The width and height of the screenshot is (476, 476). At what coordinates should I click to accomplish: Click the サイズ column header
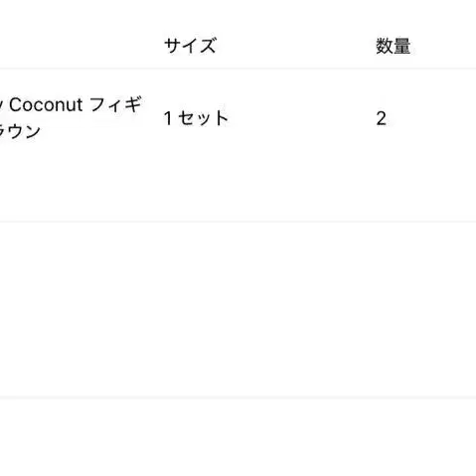[x=190, y=46]
